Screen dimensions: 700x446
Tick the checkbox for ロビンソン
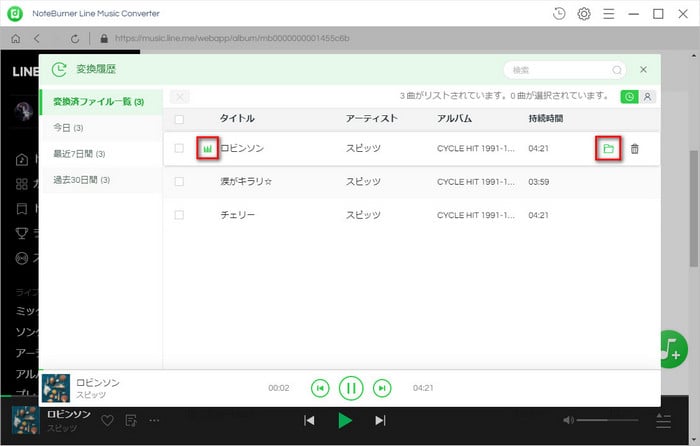[179, 148]
